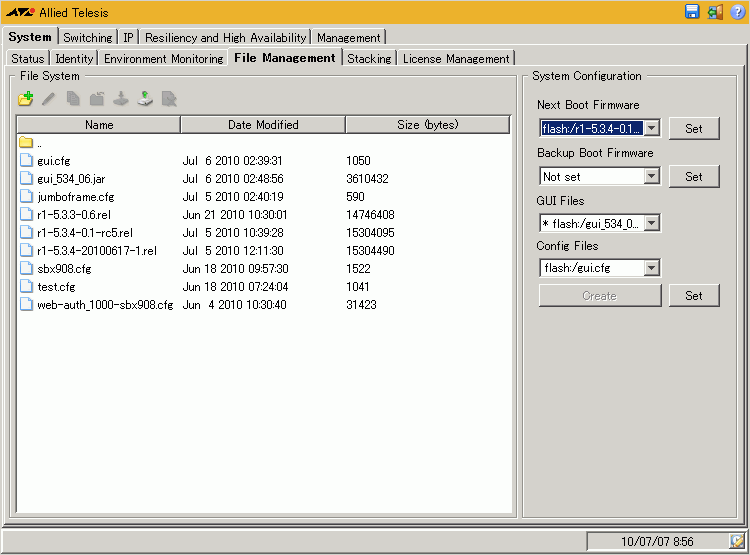Open the Next Boot Firmware dropdown

651,128
